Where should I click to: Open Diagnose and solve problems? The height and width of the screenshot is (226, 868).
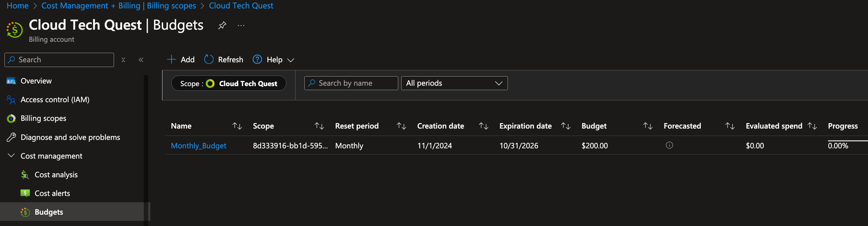click(70, 137)
